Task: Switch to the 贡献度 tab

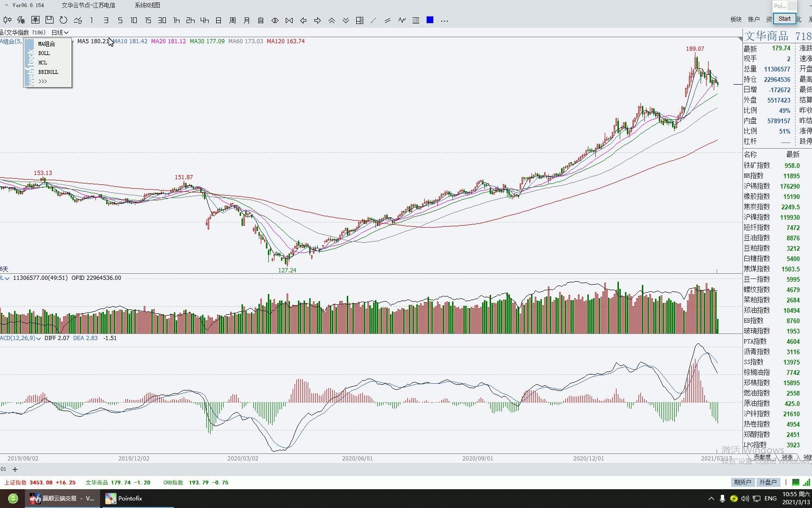Action: (762, 457)
